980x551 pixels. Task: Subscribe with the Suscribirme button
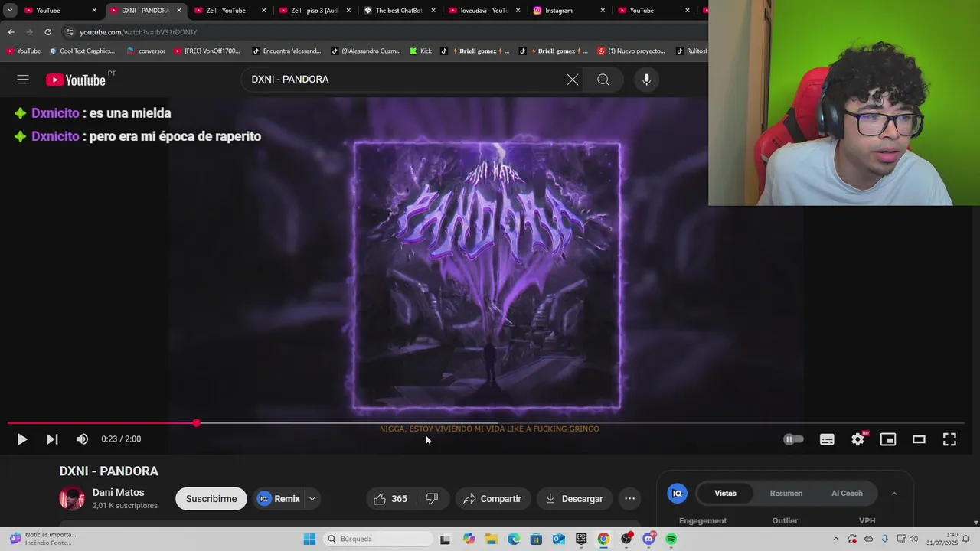tap(211, 499)
